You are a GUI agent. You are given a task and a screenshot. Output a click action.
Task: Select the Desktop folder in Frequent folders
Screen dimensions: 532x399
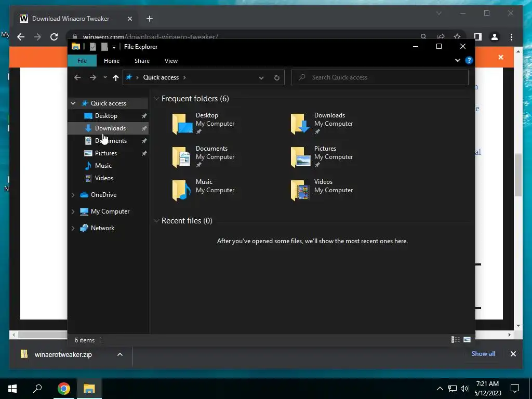[x=203, y=124]
